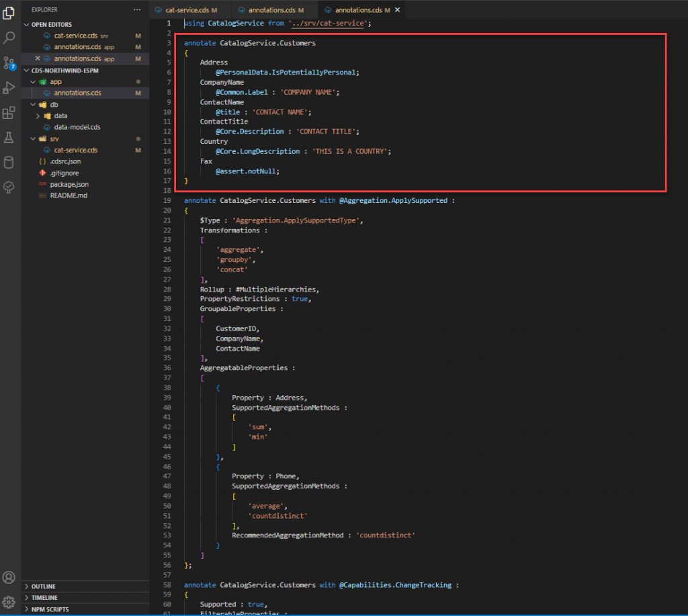Click line number 58 in gutter

pyautogui.click(x=167, y=585)
